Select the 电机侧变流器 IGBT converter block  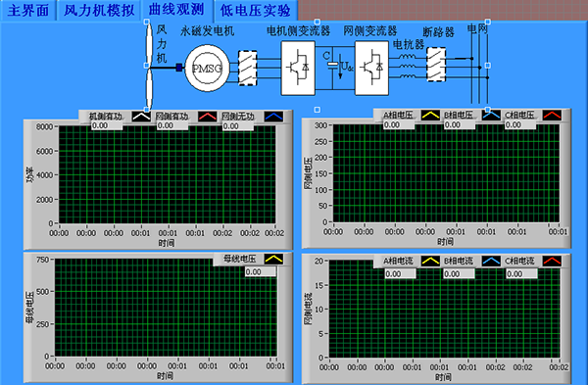coord(298,68)
